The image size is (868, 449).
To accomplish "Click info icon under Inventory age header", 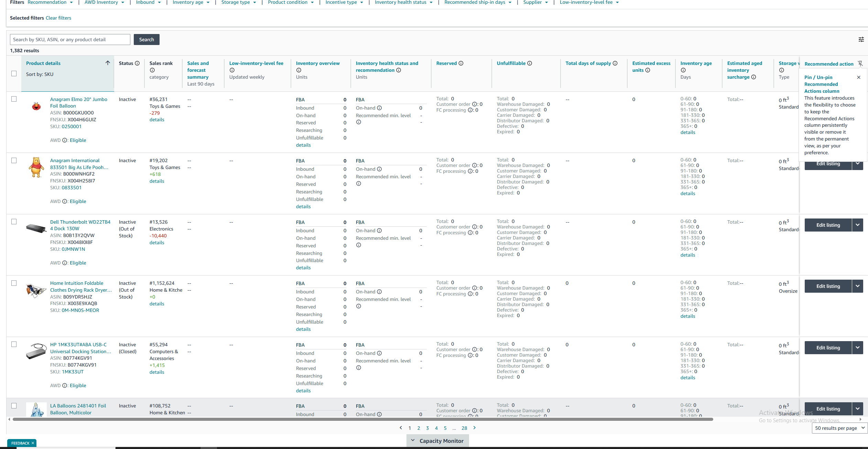I will tap(683, 70).
